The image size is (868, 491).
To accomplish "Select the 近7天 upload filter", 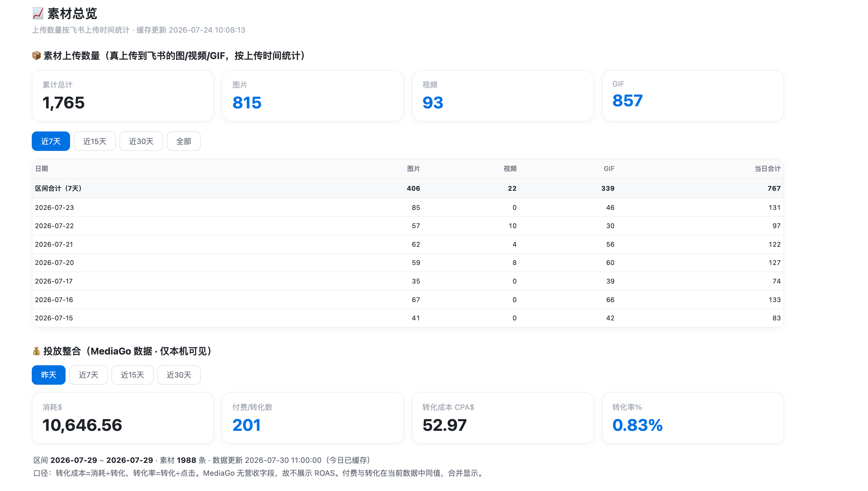I will pyautogui.click(x=51, y=141).
